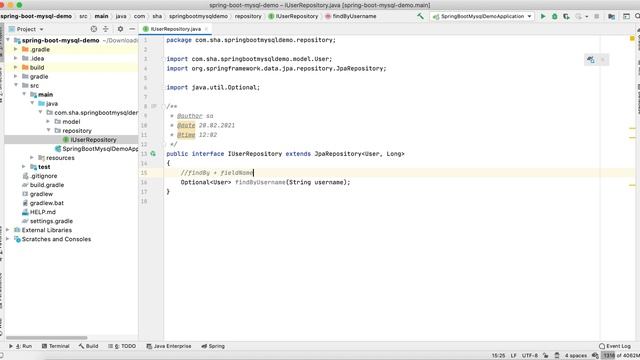The image size is (640, 360).
Task: Click the memory usage indicator
Action: coord(621,356)
